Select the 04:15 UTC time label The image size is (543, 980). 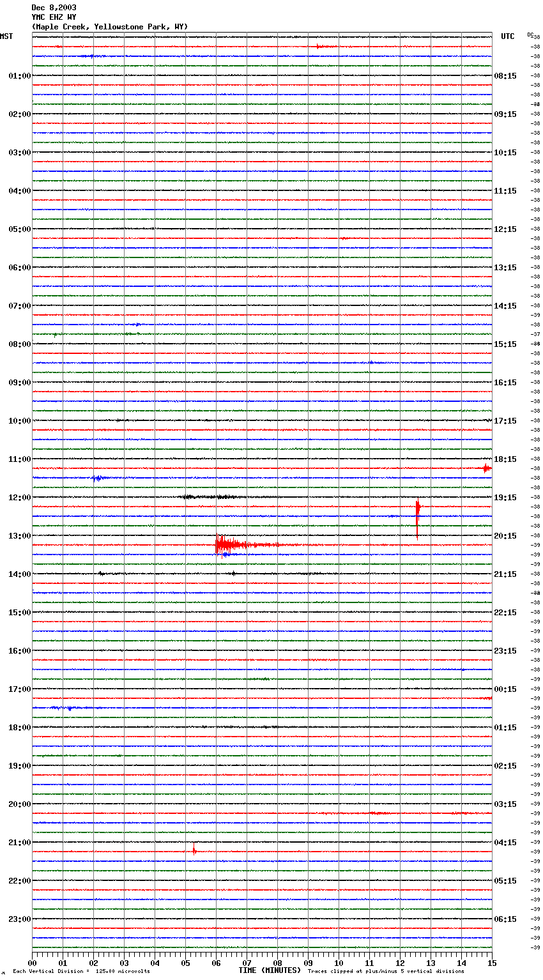[x=505, y=843]
